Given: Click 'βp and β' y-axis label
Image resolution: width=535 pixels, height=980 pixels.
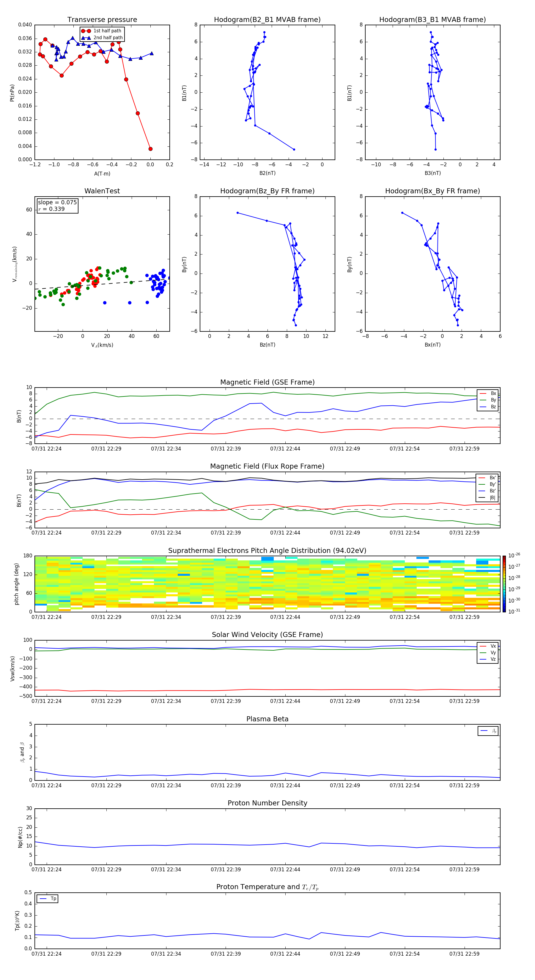Looking at the screenshot, I should point(22,752).
